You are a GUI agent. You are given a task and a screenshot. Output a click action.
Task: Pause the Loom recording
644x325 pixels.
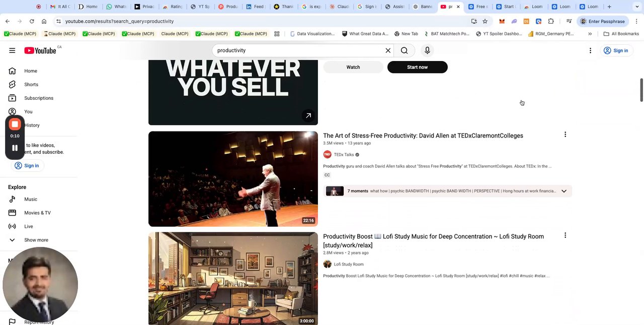tap(15, 148)
